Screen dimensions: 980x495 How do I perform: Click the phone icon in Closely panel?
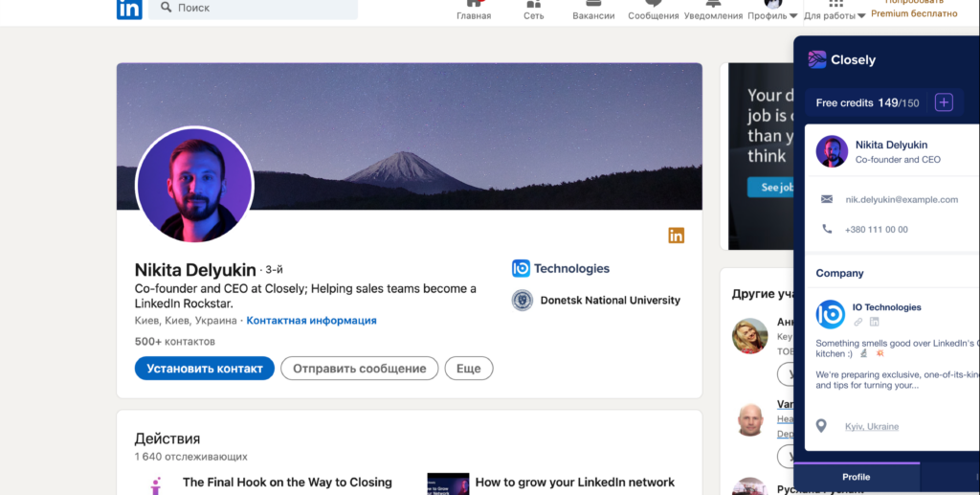pos(827,229)
